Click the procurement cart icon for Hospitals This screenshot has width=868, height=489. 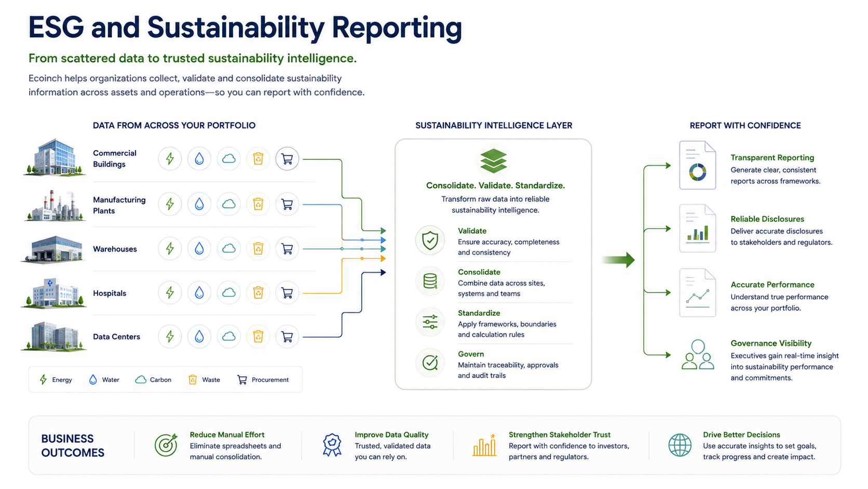(287, 293)
